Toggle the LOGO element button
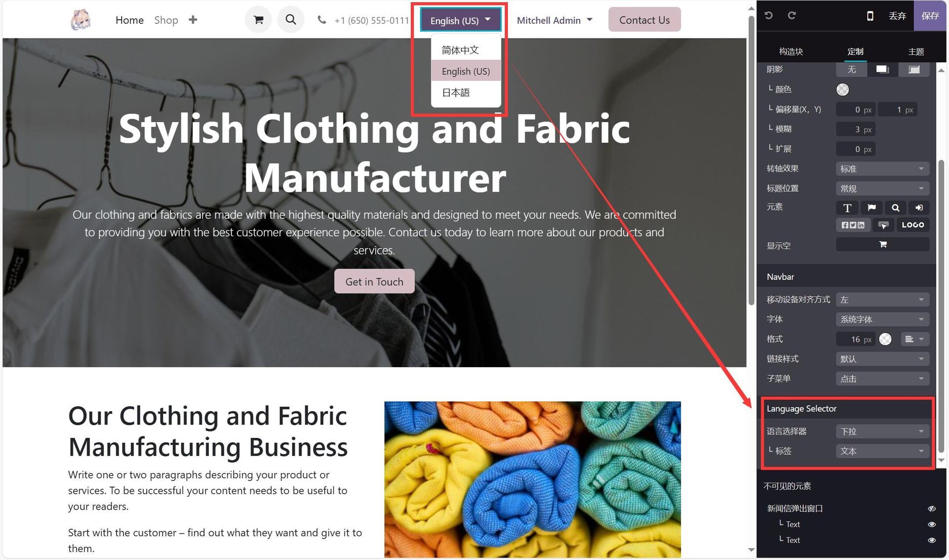Viewport: 949px width, 560px height. tap(912, 225)
